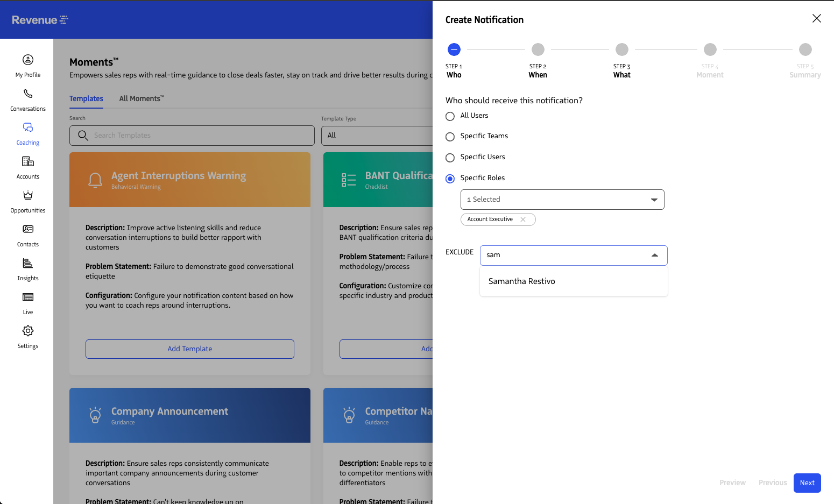This screenshot has width=834, height=504.
Task: Open Contacts card icon
Action: pos(28,229)
